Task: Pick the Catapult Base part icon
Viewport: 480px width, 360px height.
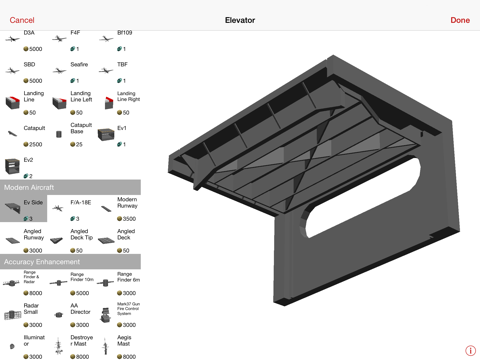Action: (x=59, y=134)
